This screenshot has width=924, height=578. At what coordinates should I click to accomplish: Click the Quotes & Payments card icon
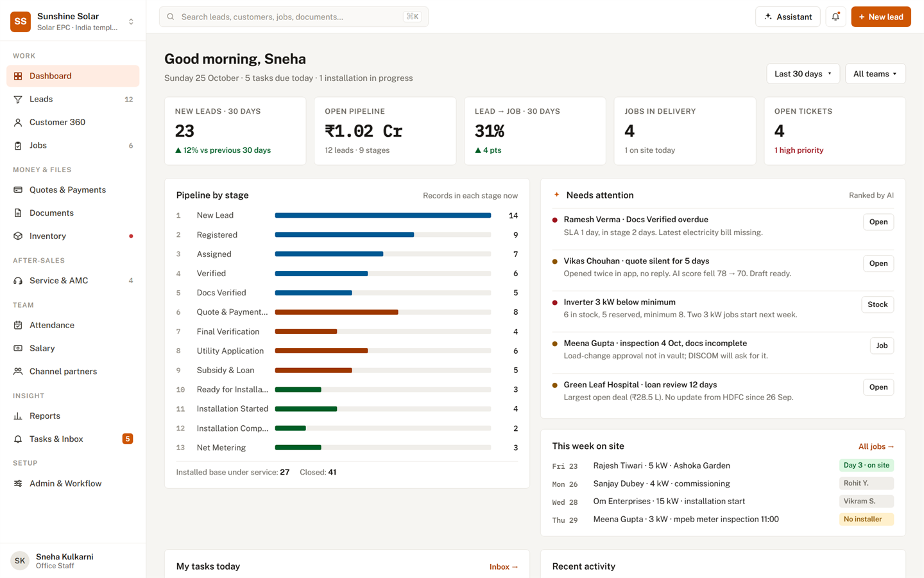tap(18, 190)
